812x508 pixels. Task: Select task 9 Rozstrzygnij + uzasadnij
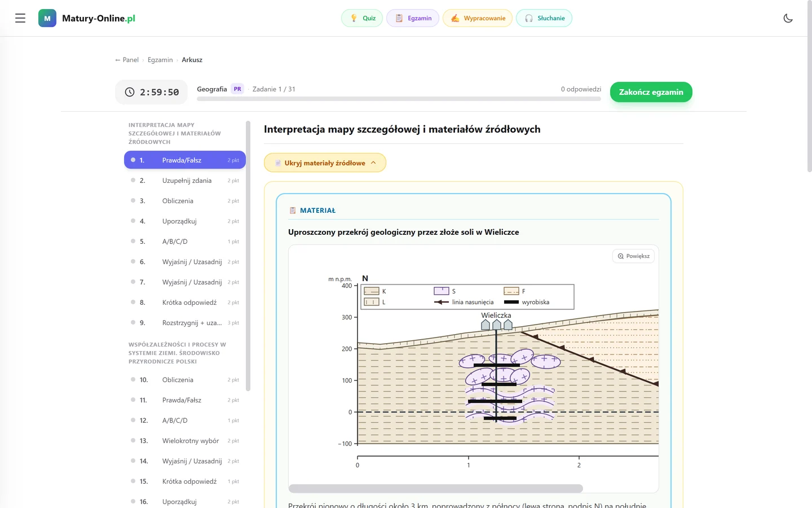tap(185, 323)
